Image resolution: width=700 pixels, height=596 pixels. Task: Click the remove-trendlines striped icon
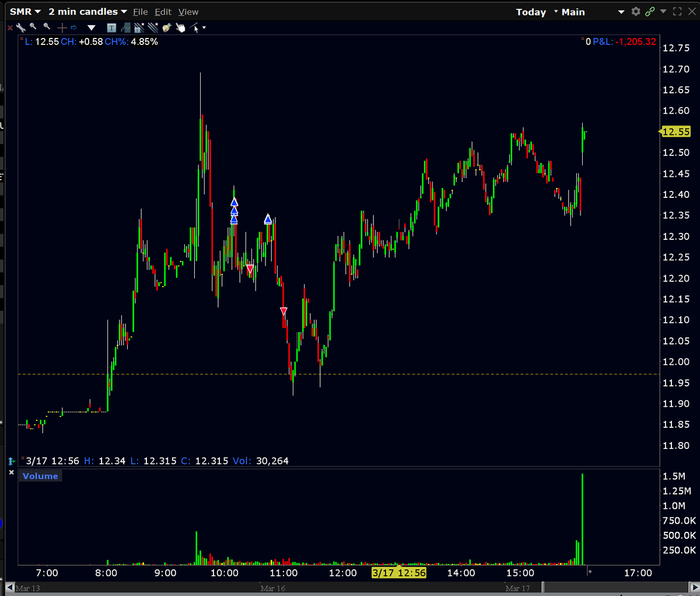click(x=153, y=27)
